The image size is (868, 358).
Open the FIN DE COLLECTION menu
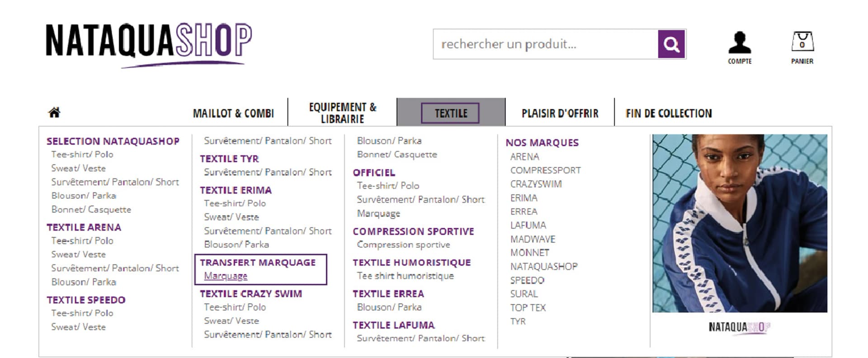click(x=669, y=113)
